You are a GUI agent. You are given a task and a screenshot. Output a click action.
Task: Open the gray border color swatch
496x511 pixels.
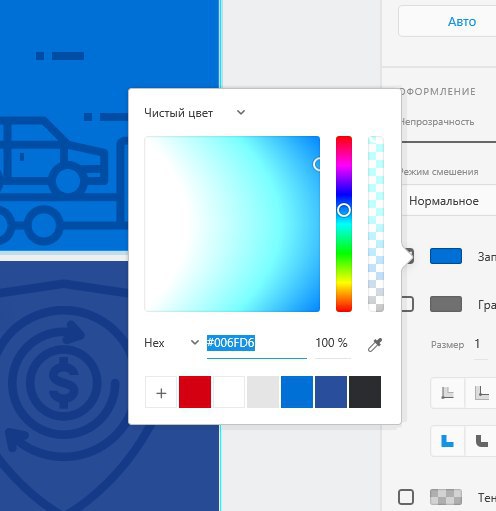click(x=446, y=304)
